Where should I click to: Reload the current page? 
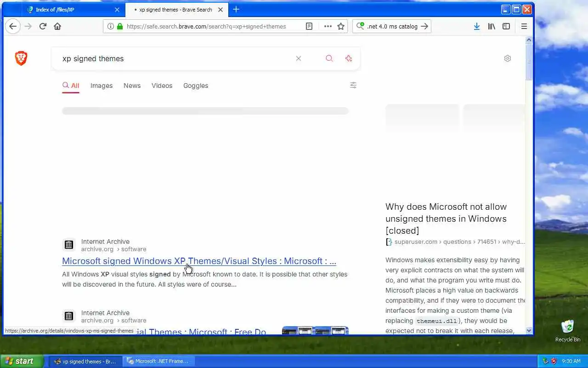(43, 26)
